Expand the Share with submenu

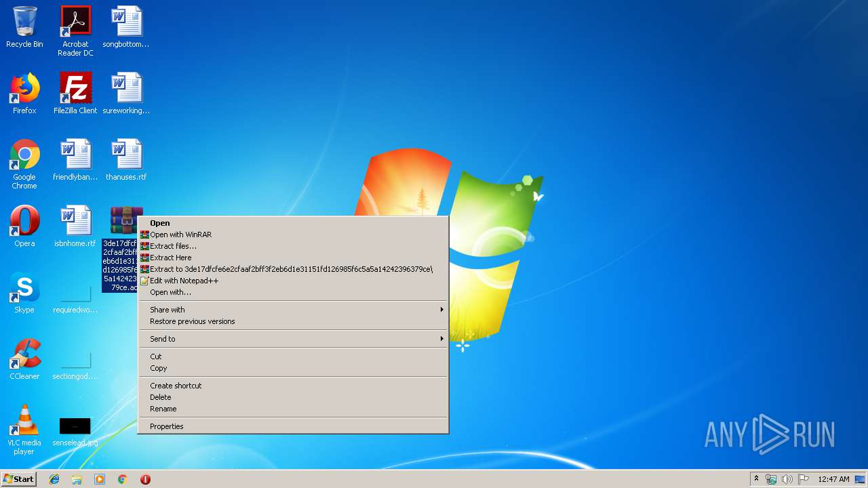[292, 310]
